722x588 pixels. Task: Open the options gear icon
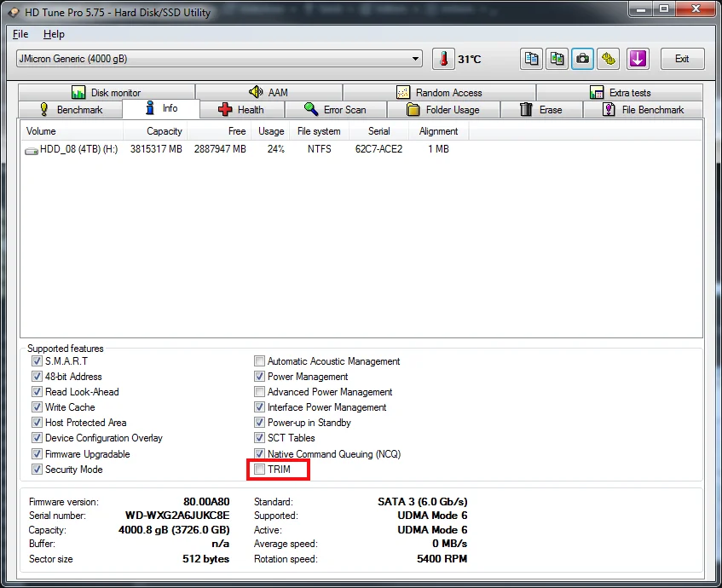tap(609, 59)
